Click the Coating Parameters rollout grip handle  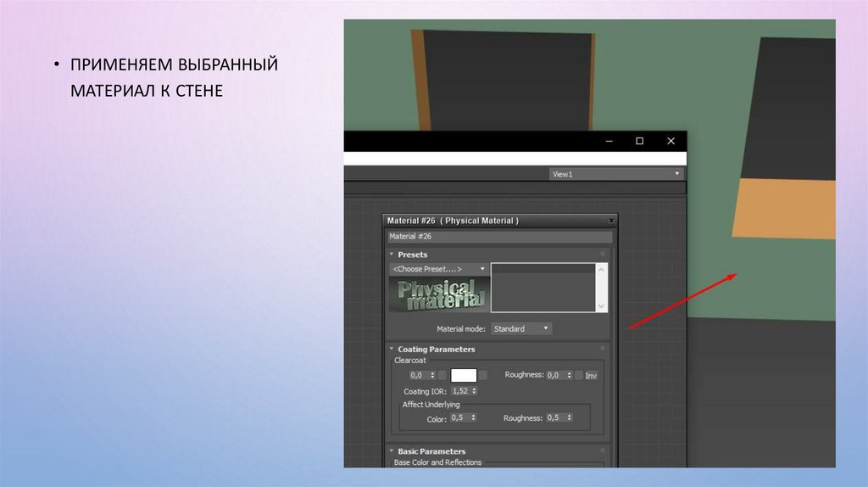[x=603, y=349]
